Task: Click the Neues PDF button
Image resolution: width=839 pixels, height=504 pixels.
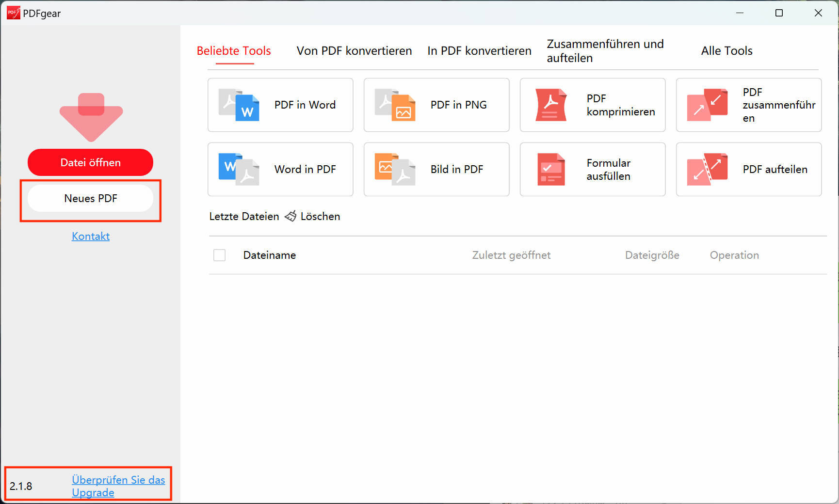Action: pyautogui.click(x=91, y=198)
